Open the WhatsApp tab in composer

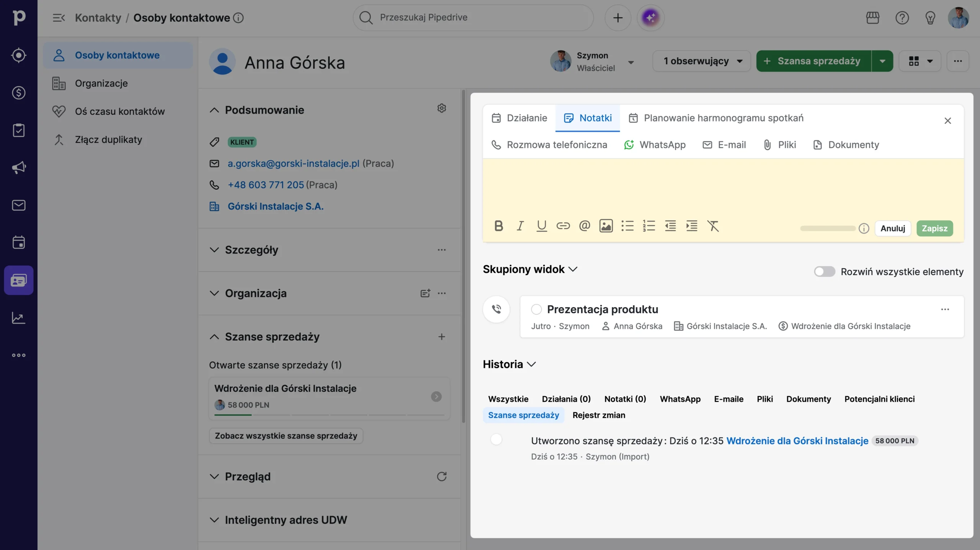coord(655,145)
